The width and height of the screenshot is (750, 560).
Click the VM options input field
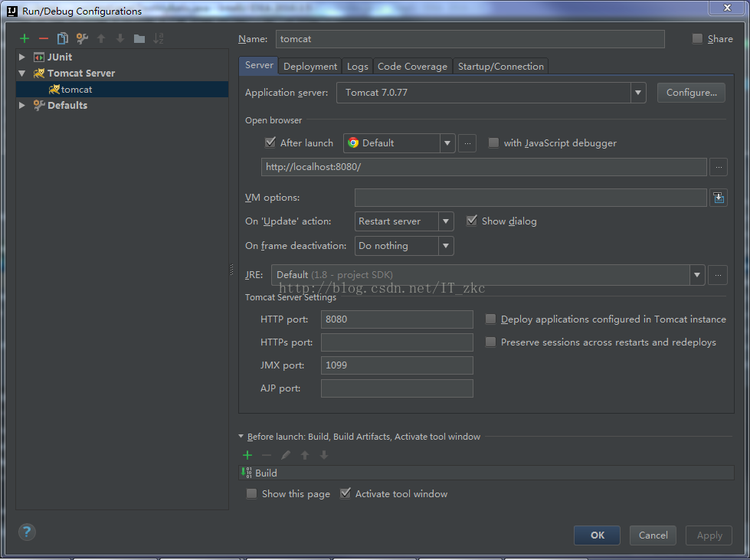[x=531, y=198]
